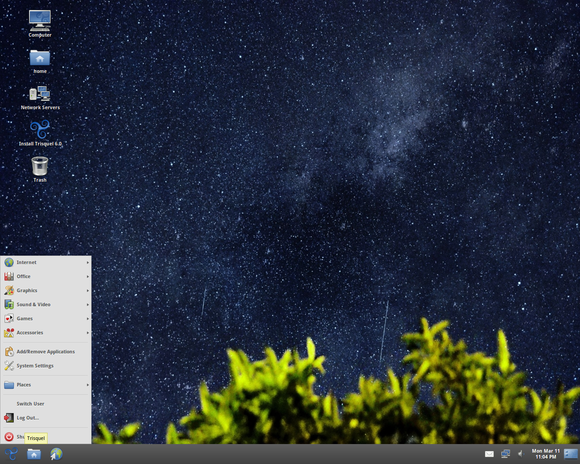The width and height of the screenshot is (580, 464).
Task: Click the network connection tray icon
Action: pyautogui.click(x=505, y=454)
